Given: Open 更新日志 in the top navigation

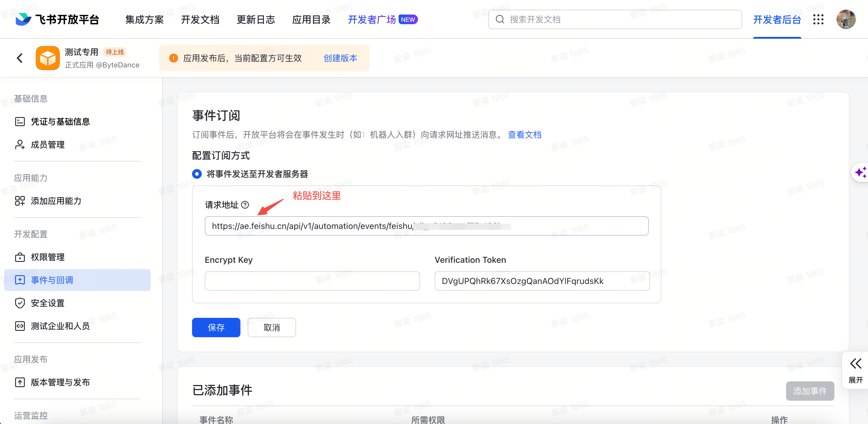Looking at the screenshot, I should (x=256, y=20).
